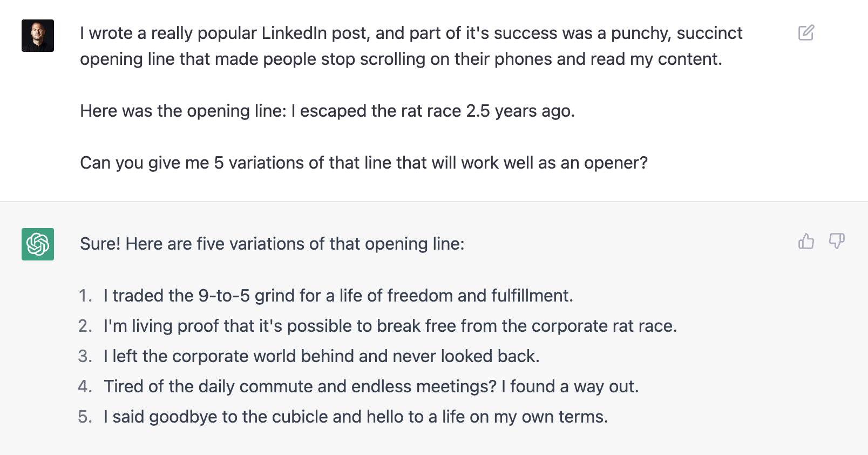Click the "Can you give me 5 variations" question

click(363, 163)
